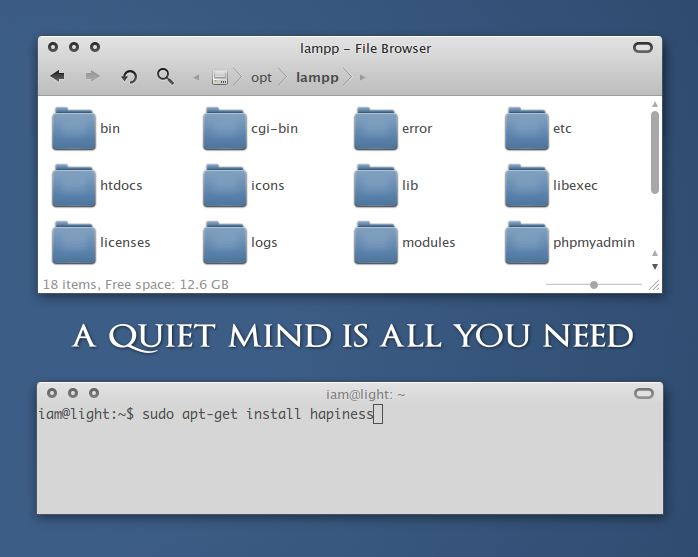The image size is (698, 557).
Task: Click the scrollbar up arrow at top
Action: click(655, 104)
